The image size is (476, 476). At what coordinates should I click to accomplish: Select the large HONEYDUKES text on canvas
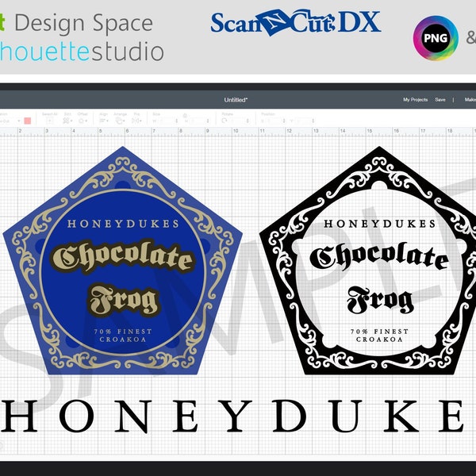tap(234, 416)
